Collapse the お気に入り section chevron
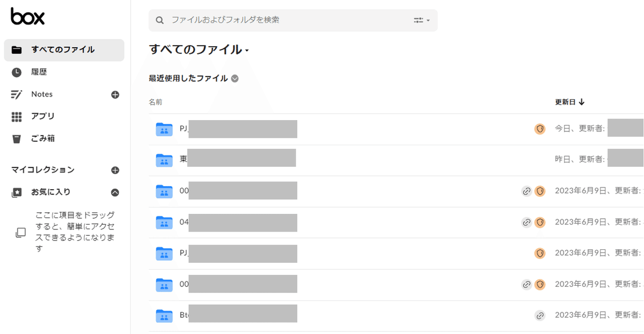This screenshot has width=644, height=334. (x=115, y=192)
